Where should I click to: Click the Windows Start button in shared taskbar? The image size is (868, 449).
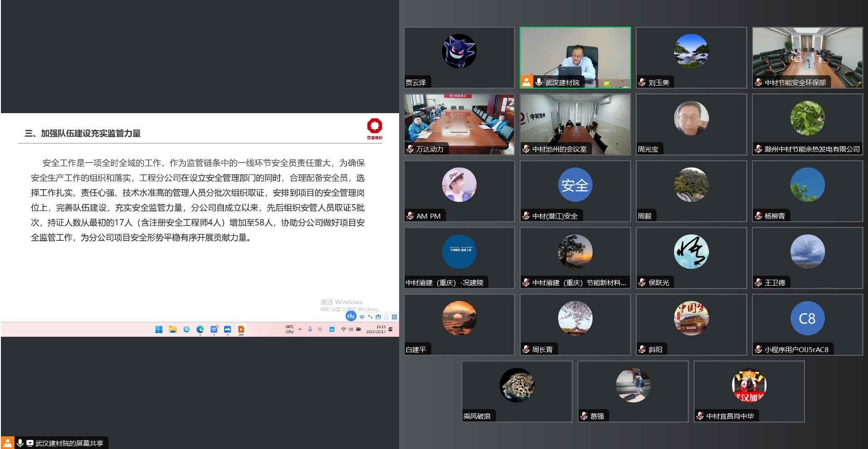(159, 330)
